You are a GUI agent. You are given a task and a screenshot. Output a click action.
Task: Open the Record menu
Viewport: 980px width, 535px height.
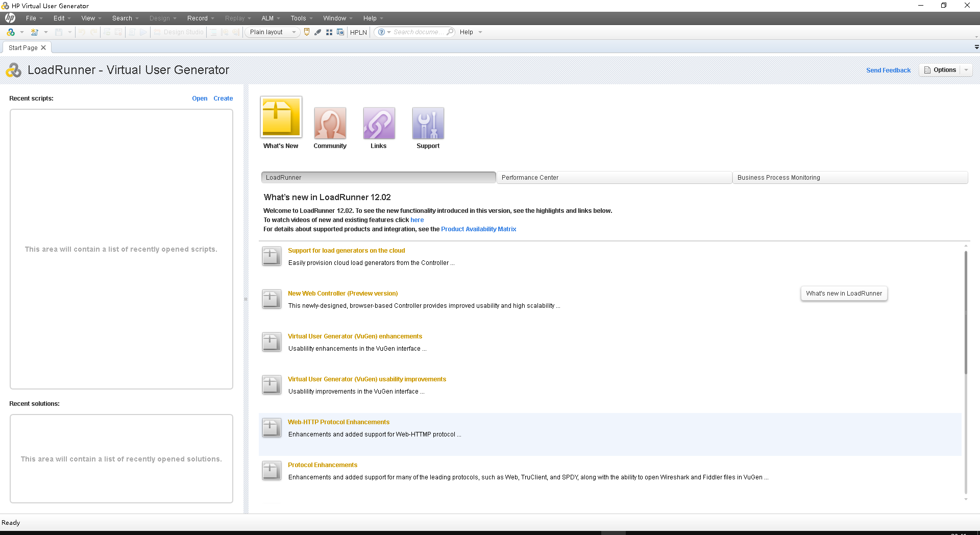tap(200, 18)
